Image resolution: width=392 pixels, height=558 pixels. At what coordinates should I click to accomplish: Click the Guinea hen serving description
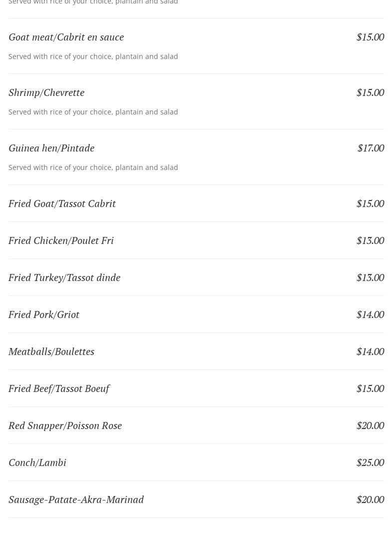pos(93,167)
